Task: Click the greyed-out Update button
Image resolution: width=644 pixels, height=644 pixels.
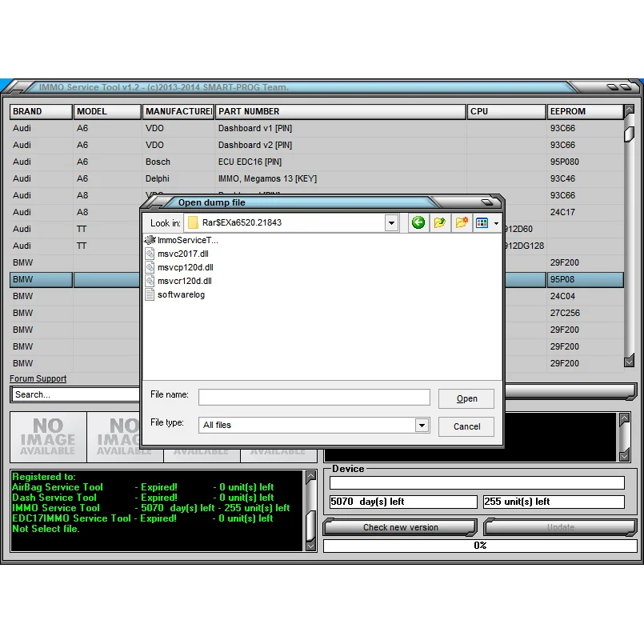Action: click(x=560, y=527)
